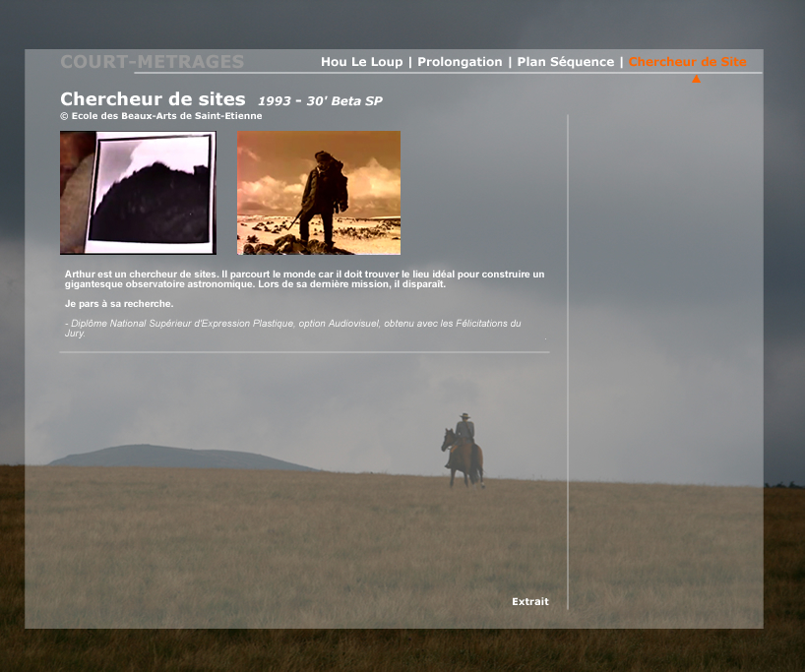Image resolution: width=805 pixels, height=672 pixels.
Task: Click the Ecole des Beaux-Arts copyright line
Action: tap(161, 116)
